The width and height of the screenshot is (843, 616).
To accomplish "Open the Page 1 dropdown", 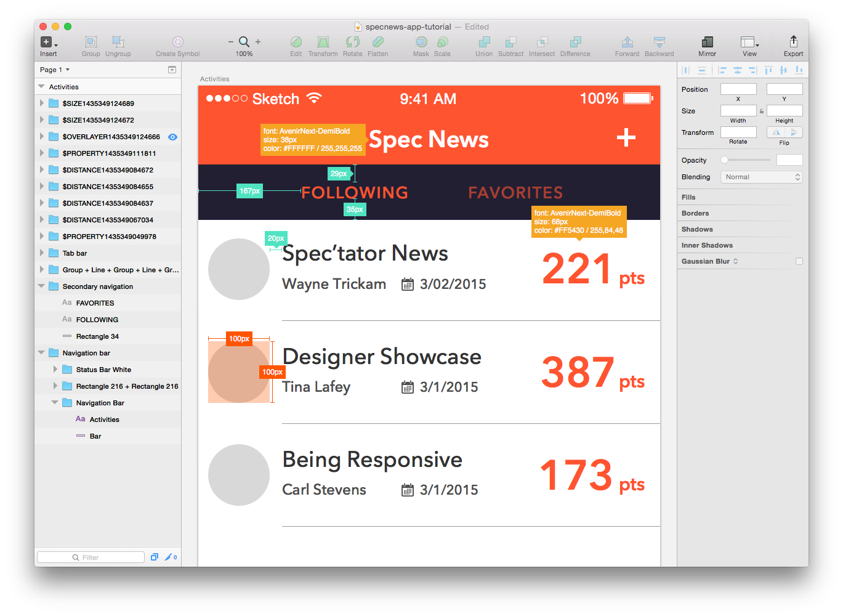I will 55,70.
